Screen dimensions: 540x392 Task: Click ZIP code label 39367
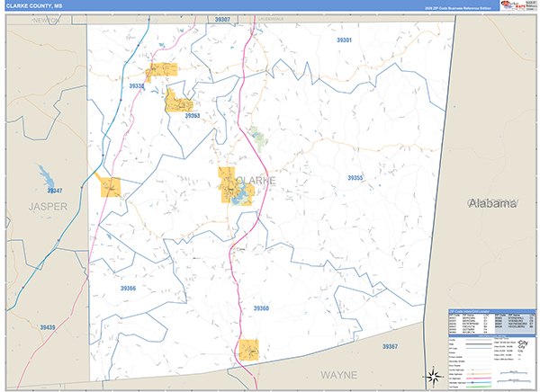pos(391,346)
